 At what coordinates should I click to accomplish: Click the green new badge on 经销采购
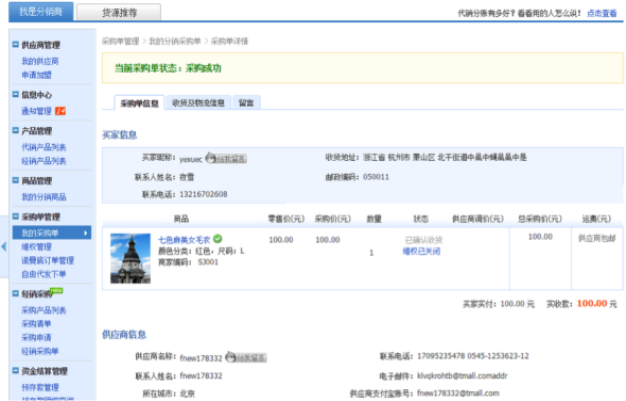pyautogui.click(x=56, y=292)
